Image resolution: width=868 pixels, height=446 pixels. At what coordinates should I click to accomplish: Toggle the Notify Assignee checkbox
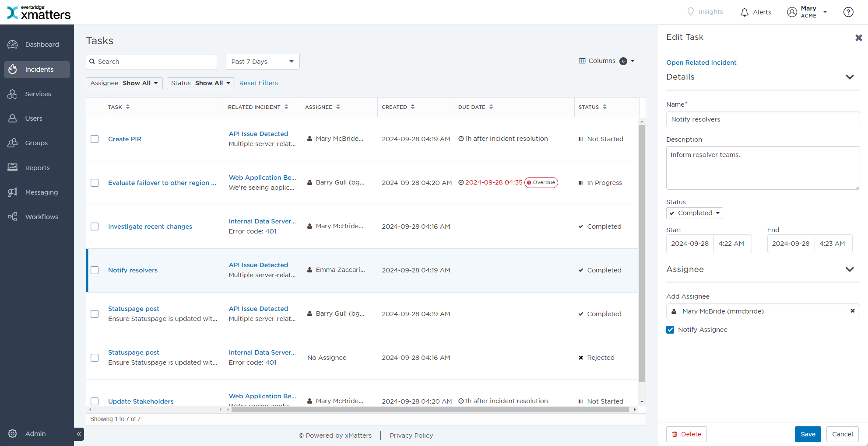tap(670, 330)
